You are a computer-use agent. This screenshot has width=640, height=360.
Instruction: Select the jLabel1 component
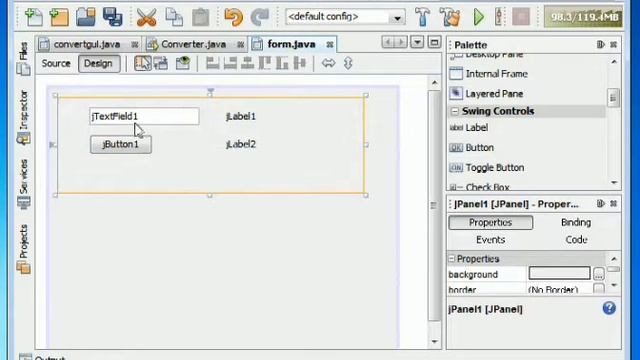(x=241, y=117)
